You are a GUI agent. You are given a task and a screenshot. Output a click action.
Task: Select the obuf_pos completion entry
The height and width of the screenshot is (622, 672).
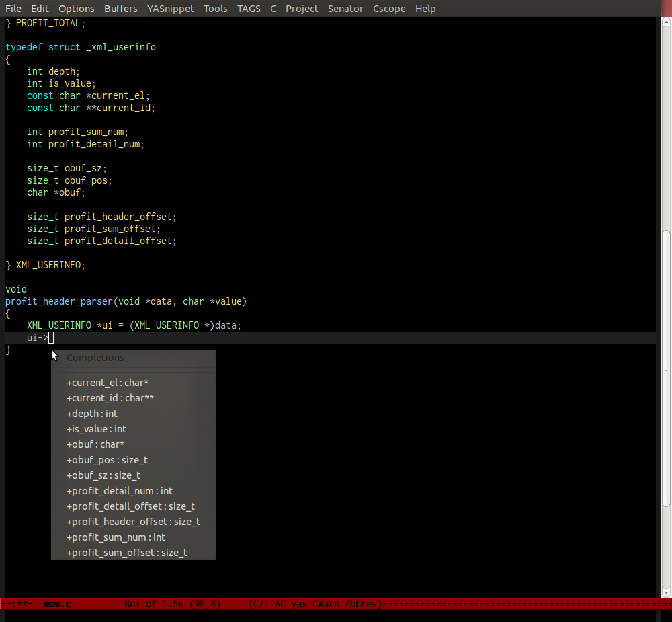click(x=107, y=460)
